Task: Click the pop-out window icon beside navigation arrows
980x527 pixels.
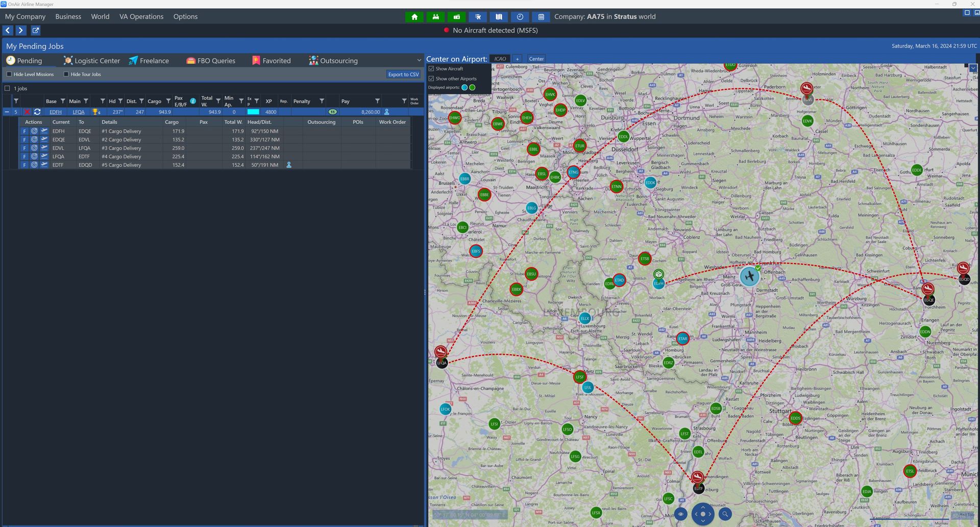Action: coord(36,31)
